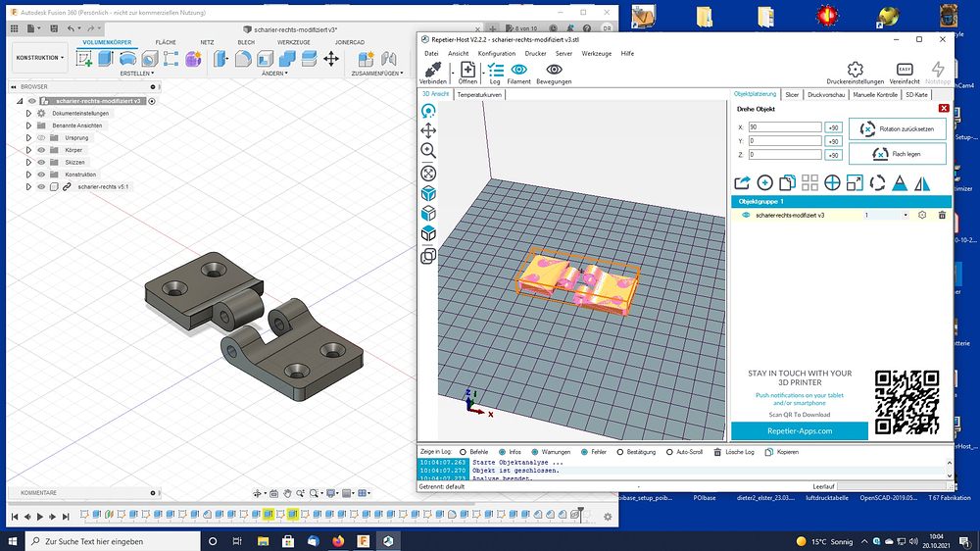Click the Rotation zurücksetzen button
This screenshot has width=980, height=551.
(x=898, y=128)
